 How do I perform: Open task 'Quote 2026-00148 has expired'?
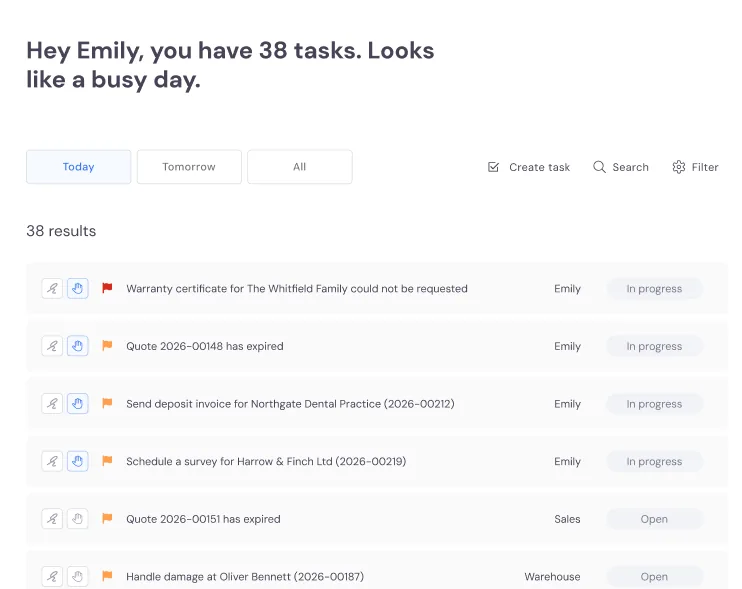[x=205, y=346]
